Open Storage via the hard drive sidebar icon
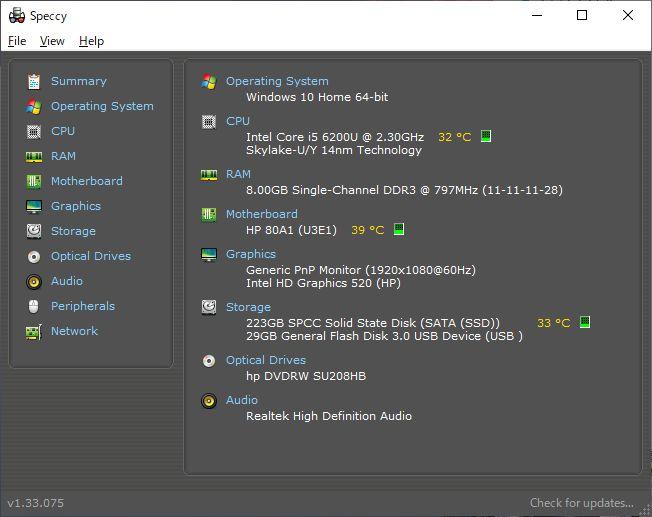 (34, 231)
